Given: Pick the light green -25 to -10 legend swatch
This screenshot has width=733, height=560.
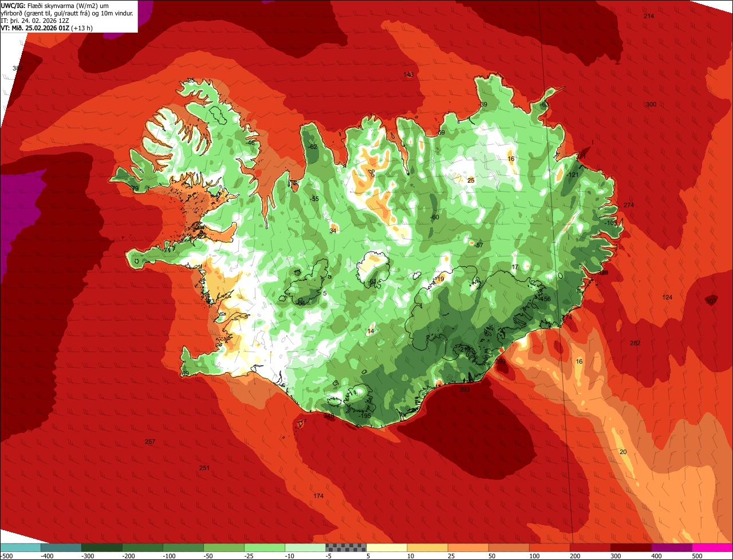Looking at the screenshot, I should (265, 547).
